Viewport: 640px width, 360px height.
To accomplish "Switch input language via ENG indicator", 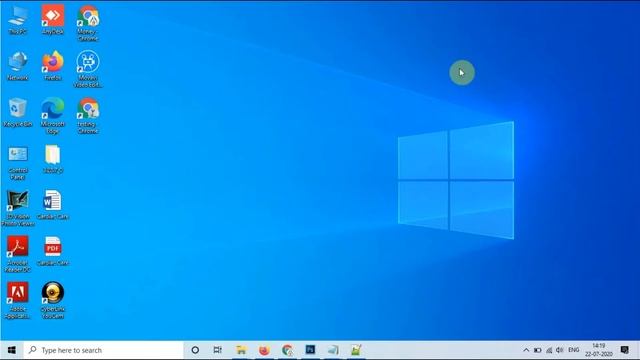I will (573, 350).
